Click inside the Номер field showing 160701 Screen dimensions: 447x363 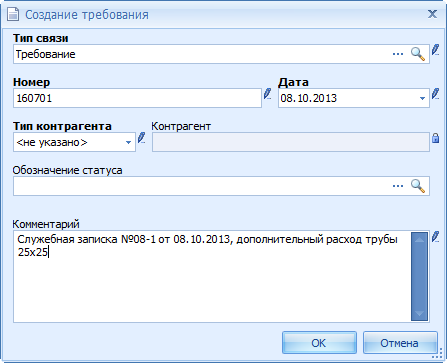click(137, 98)
